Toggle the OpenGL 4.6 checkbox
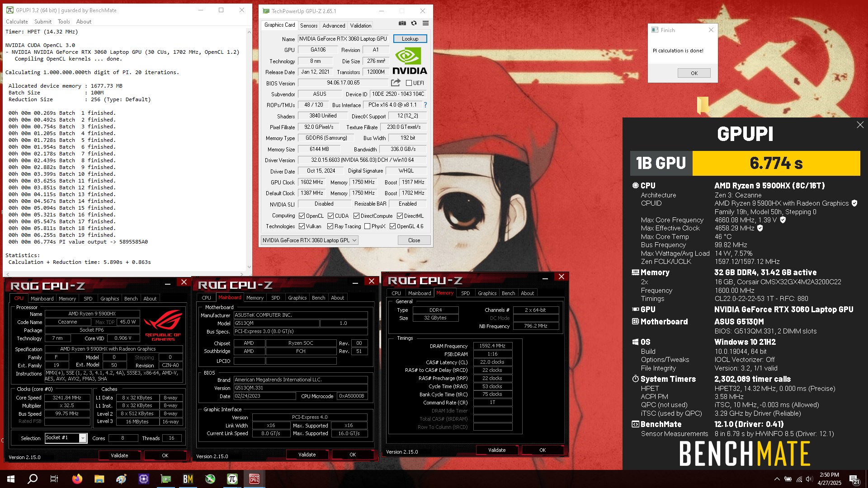This screenshot has height=488, width=868. (392, 226)
